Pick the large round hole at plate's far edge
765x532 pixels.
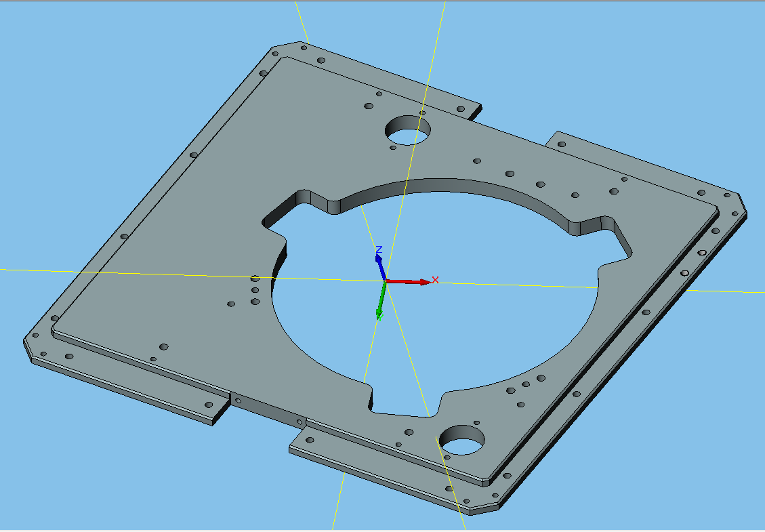tap(408, 130)
